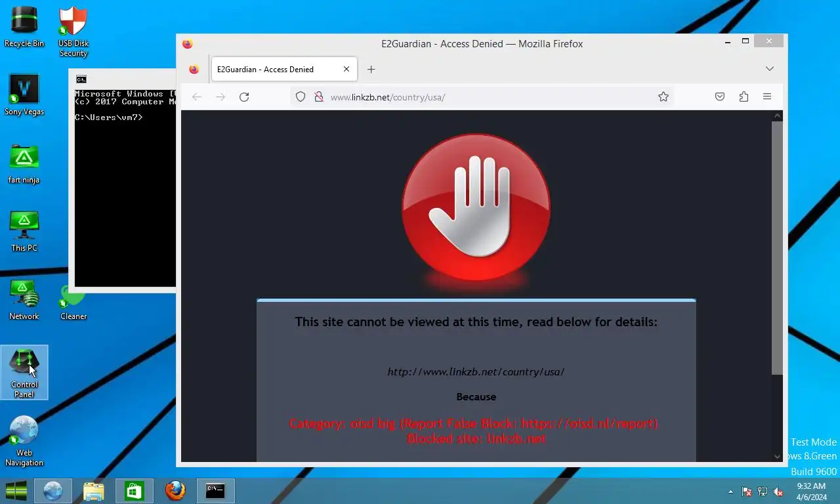Launch the Cleaner desktop shortcut
840x504 pixels.
(73, 302)
